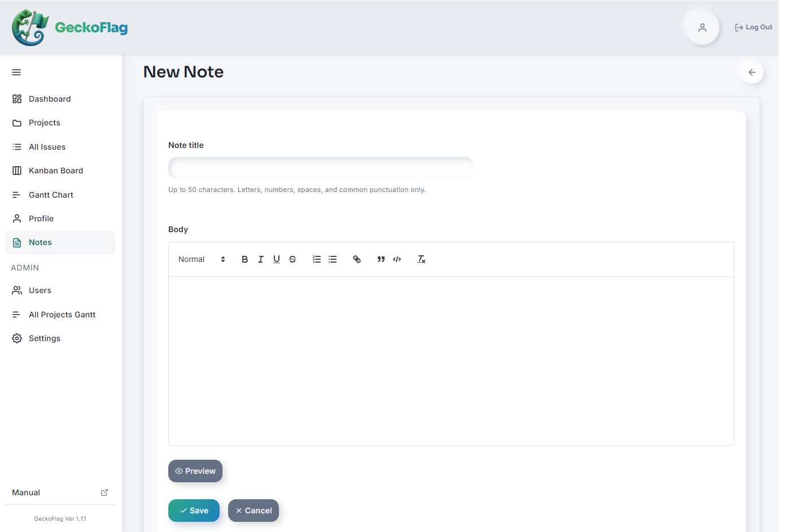Image resolution: width=786 pixels, height=532 pixels.
Task: Go to All Issues page
Action: pos(60,147)
